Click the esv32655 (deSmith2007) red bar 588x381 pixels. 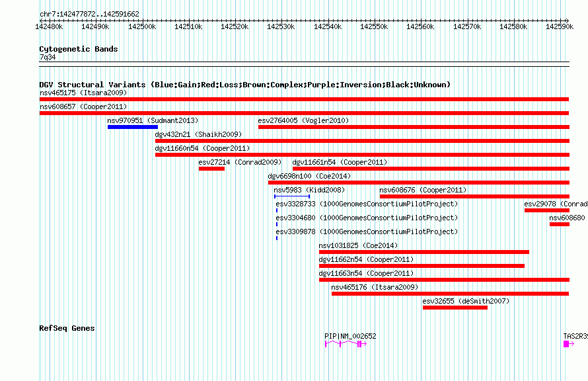coord(455,308)
